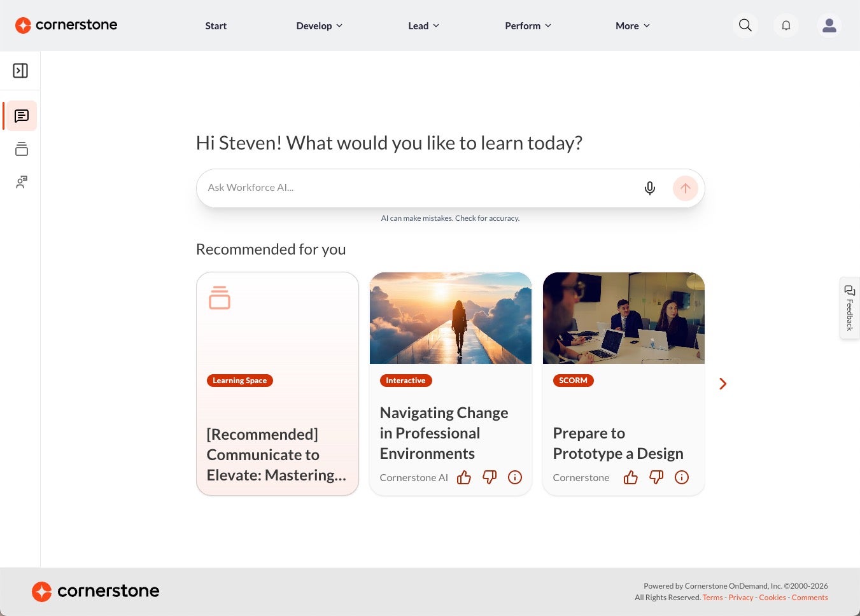The image size is (860, 616).
Task: Like the Navigating Change course
Action: 464,477
